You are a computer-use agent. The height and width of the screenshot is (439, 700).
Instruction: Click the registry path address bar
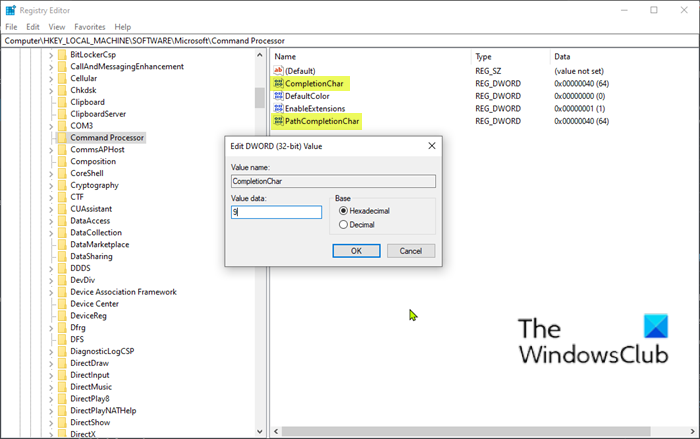point(350,41)
